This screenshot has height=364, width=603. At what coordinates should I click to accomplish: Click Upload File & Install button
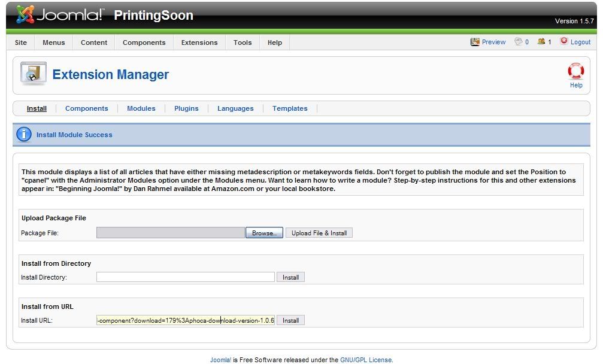point(319,233)
